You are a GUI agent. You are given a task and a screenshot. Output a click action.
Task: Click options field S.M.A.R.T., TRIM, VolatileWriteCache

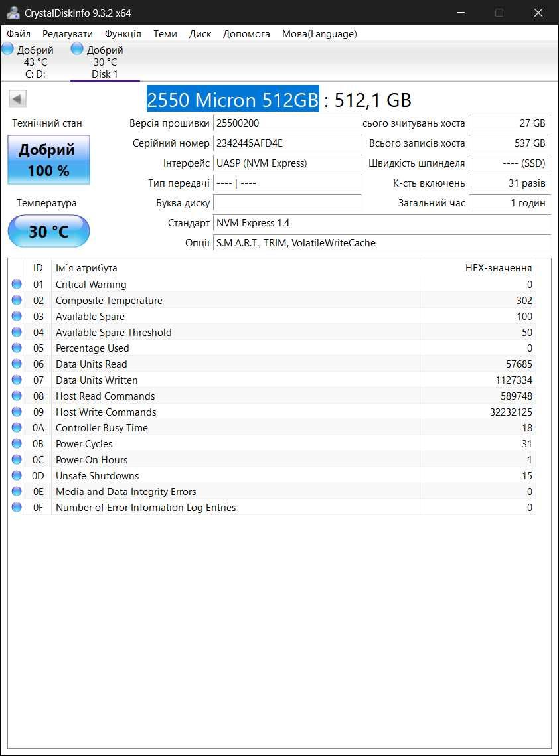382,242
